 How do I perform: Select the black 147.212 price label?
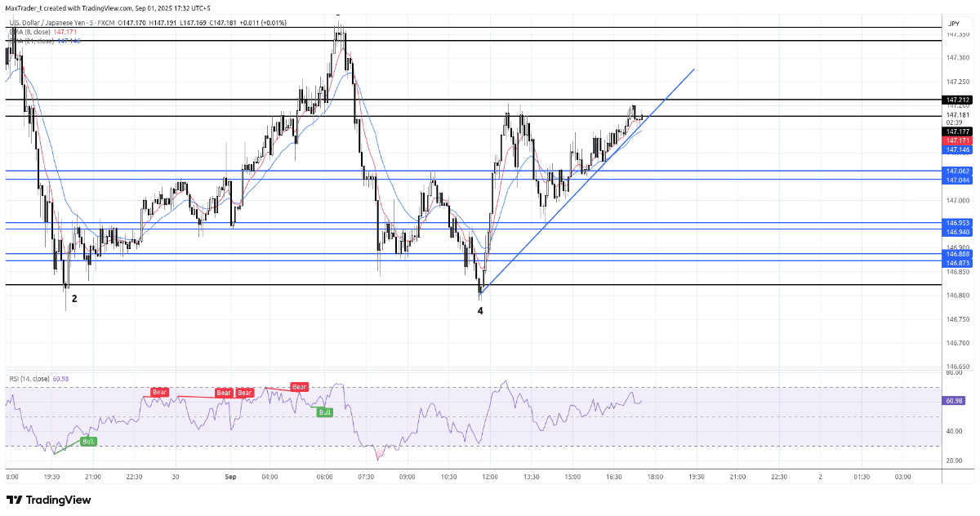[958, 100]
